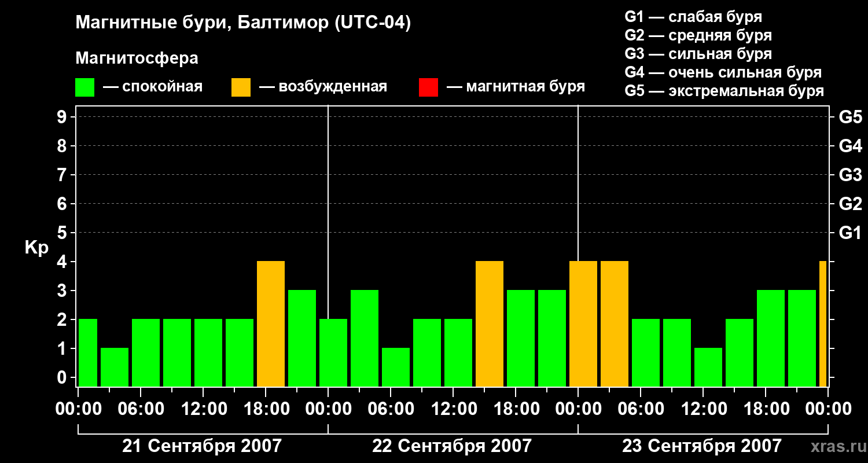This screenshot has width=868, height=463.
Task: Click the green Kp 1 bar on 23 Сентября
Action: point(708,367)
